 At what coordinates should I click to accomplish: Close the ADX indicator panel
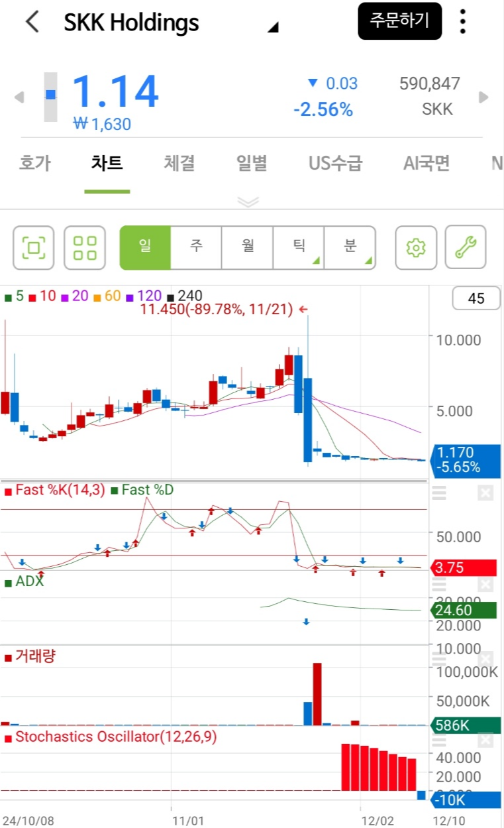485,584
